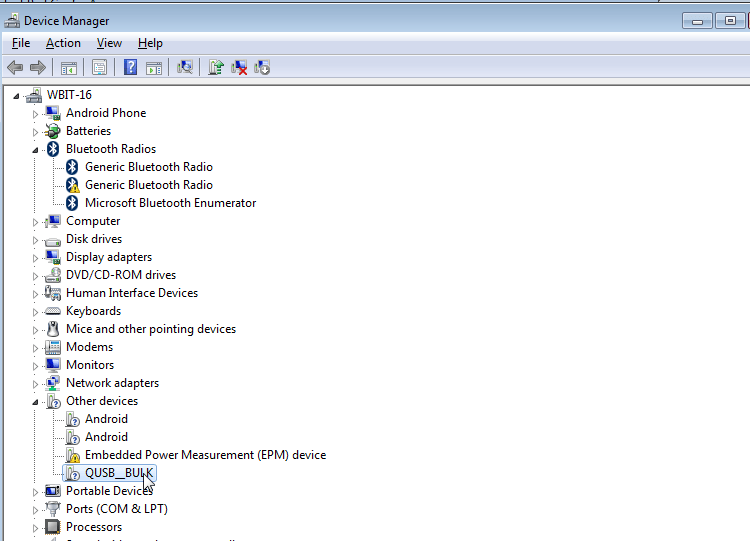Click Scan for hardware changes icon
750x541 pixels.
[185, 67]
